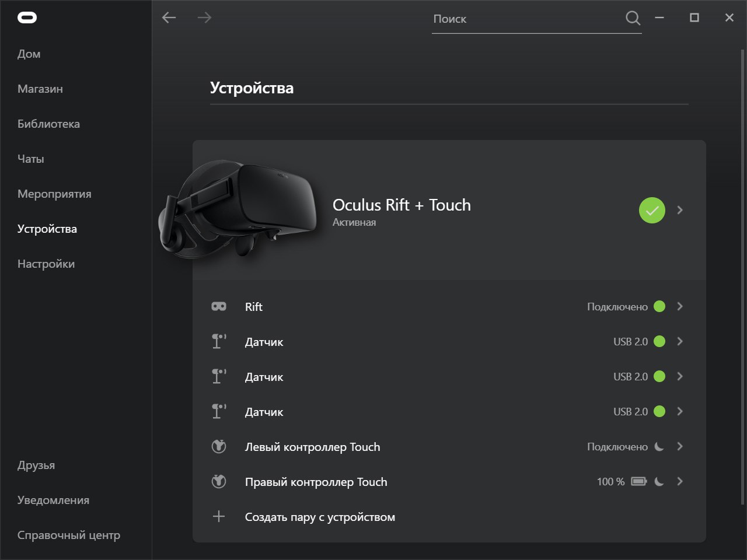Select the Rift device row label
The image size is (747, 560).
coord(254,307)
